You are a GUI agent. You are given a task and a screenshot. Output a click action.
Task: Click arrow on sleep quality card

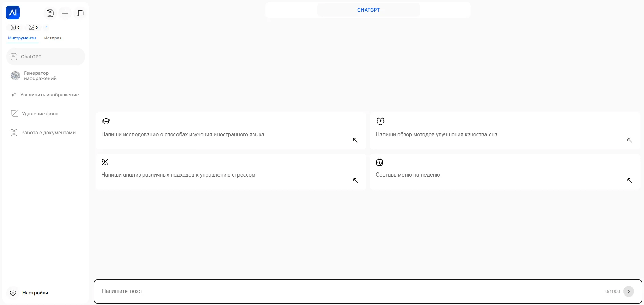tap(630, 140)
